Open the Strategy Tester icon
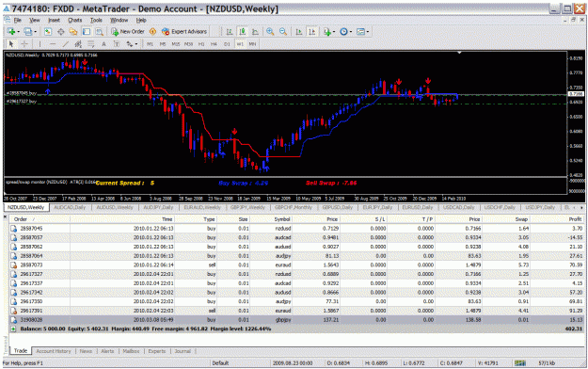This screenshot has height=369, width=588. (99, 32)
